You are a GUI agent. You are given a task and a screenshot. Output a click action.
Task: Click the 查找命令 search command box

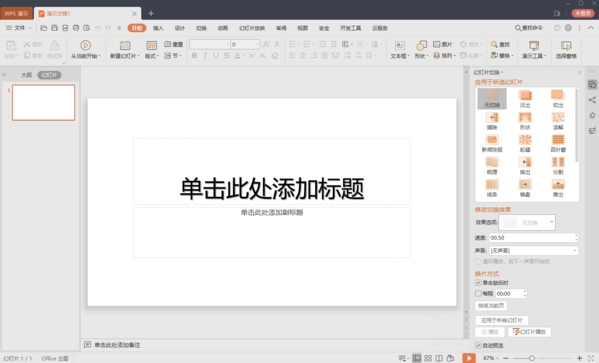(529, 28)
